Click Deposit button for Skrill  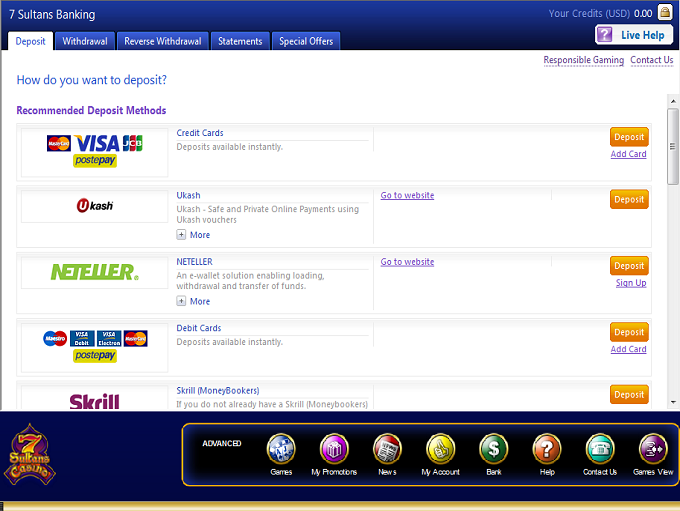click(x=629, y=395)
